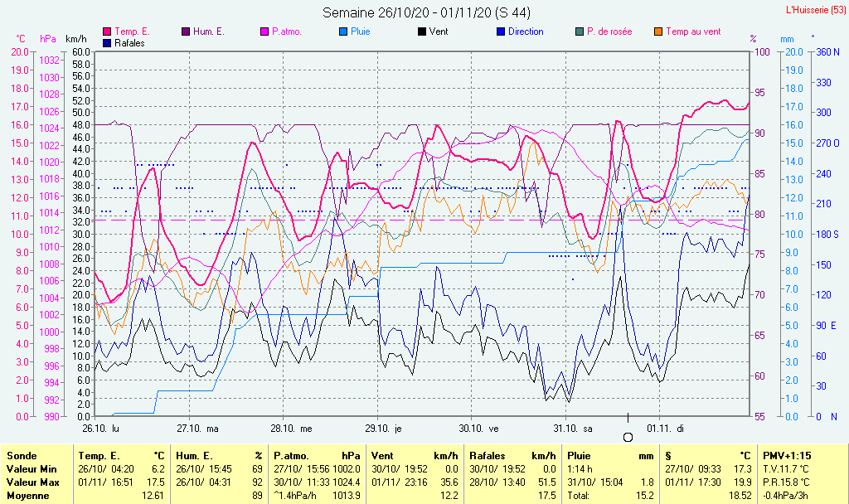The image size is (849, 504).
Task: Click the station name 'L'Huisserie (53)'
Action: (x=817, y=10)
